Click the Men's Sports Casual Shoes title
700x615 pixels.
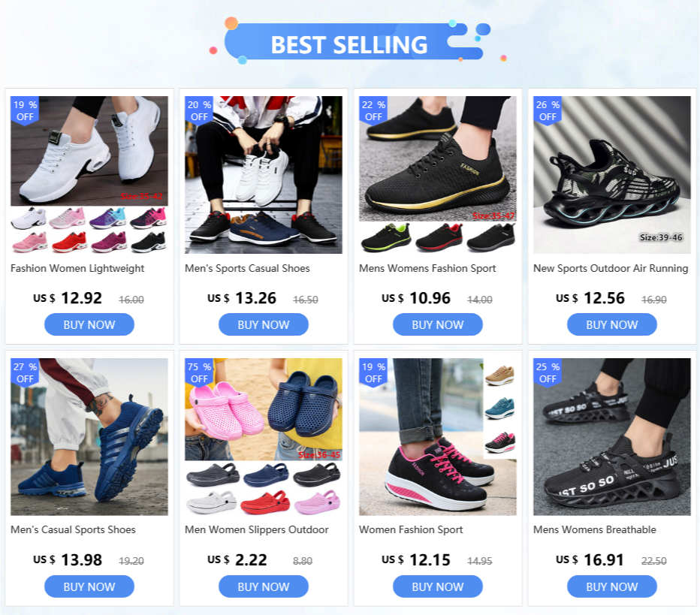tap(247, 268)
